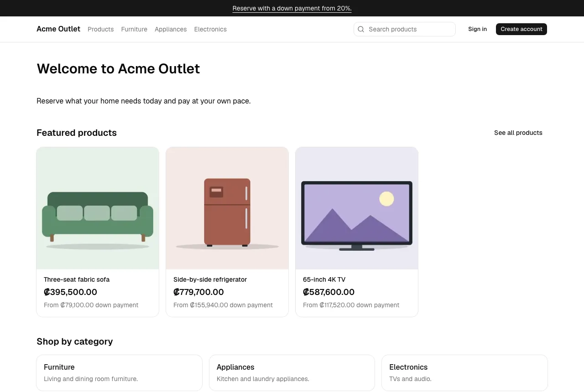
Task: Click the search magnifier icon
Action: 361,29
